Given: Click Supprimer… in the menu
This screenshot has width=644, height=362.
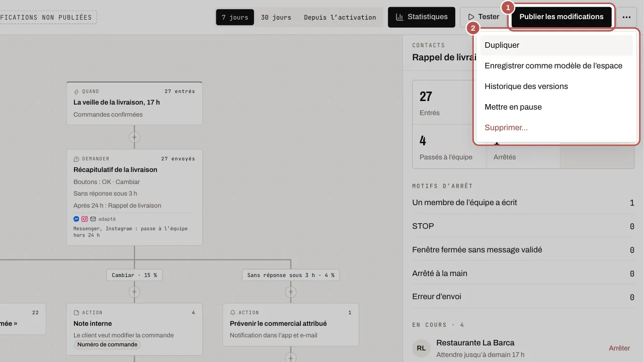Looking at the screenshot, I should pos(556,128).
